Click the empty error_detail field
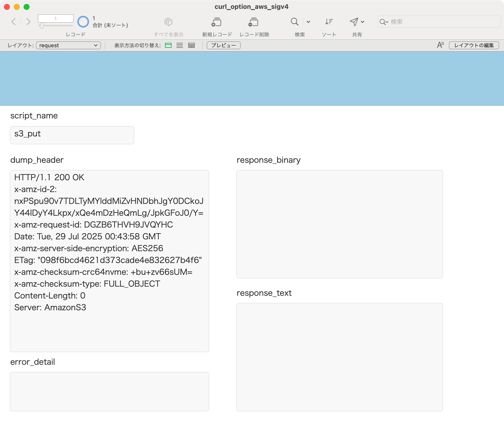Image resolution: width=504 pixels, height=430 pixels. 110,392
